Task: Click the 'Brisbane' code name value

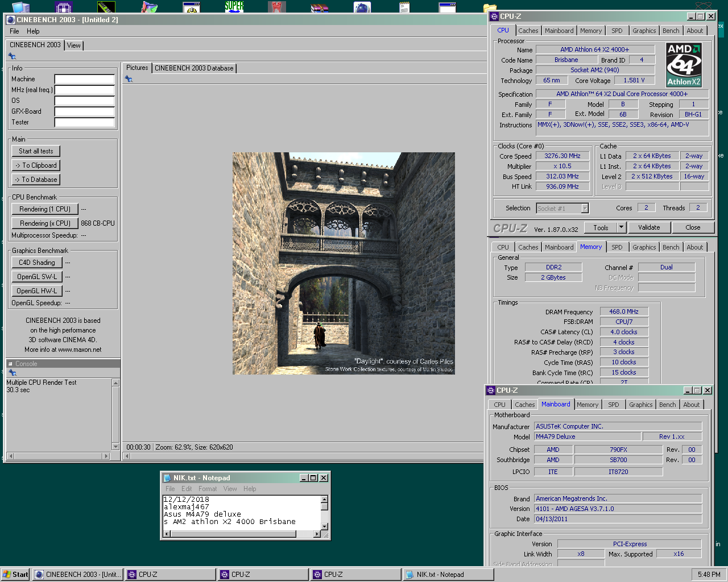Action: [566, 60]
